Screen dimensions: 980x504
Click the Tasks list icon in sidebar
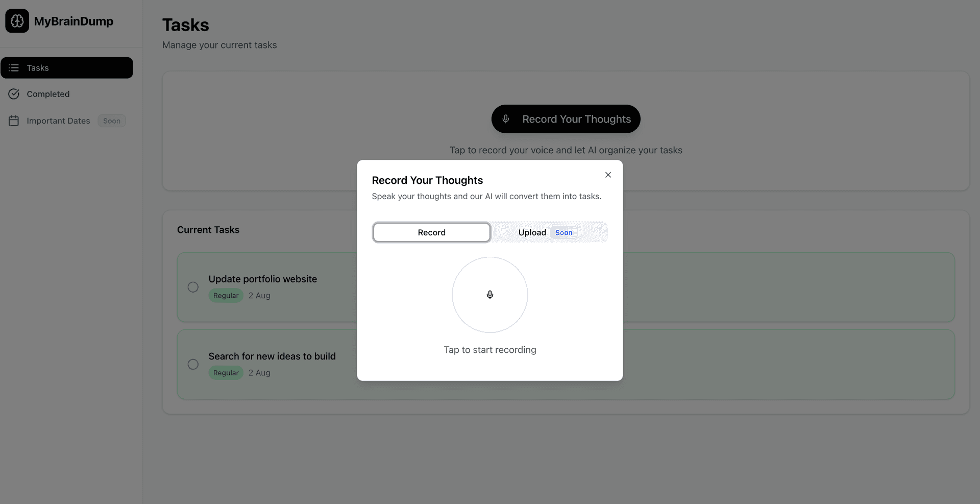[14, 68]
